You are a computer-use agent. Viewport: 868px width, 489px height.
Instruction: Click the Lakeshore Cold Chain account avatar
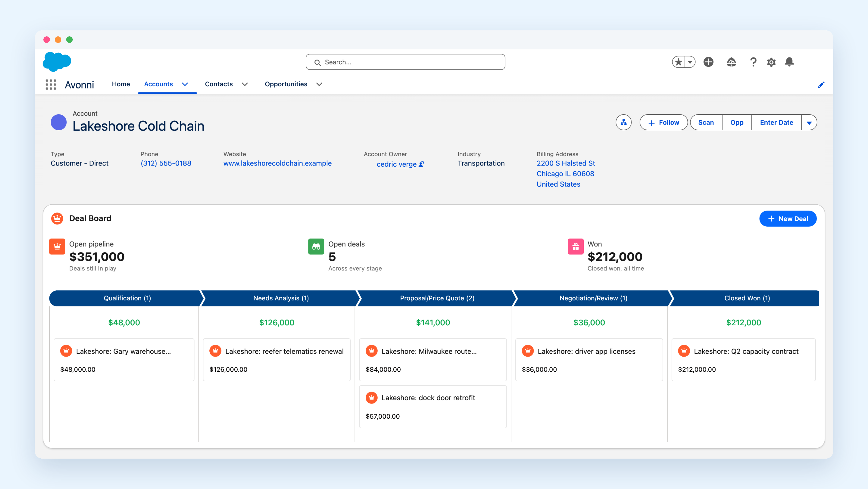[x=59, y=122]
